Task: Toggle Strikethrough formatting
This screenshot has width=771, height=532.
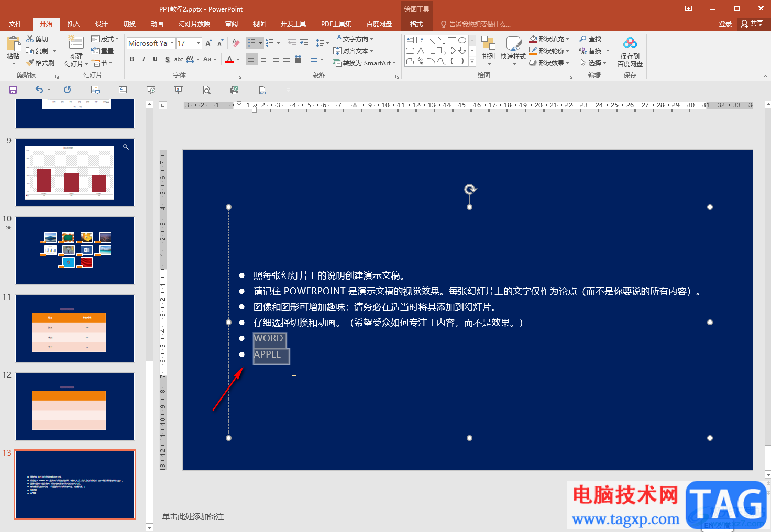Action: click(x=179, y=59)
